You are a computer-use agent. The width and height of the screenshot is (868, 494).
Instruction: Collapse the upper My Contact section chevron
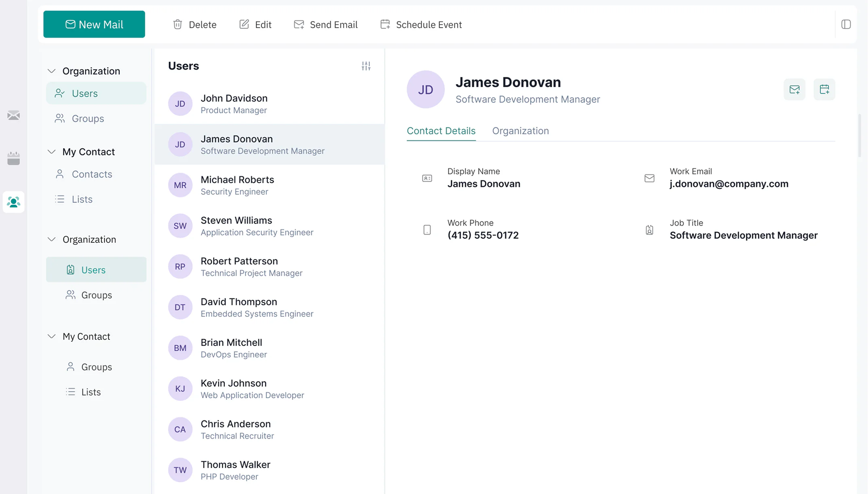[x=51, y=152]
